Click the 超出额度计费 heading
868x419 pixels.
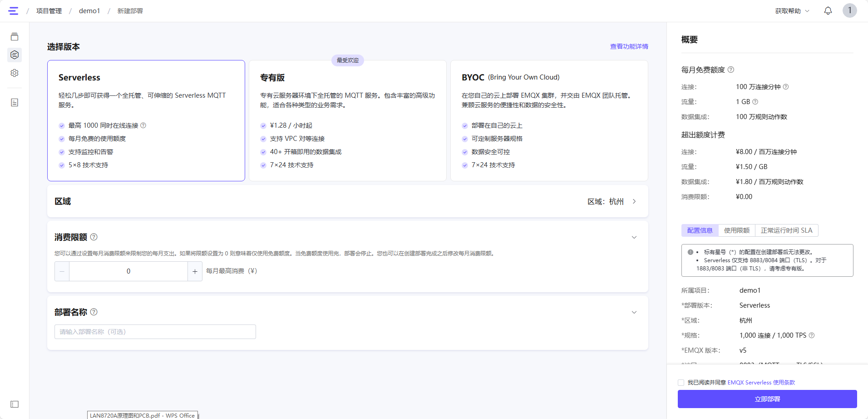[703, 135]
